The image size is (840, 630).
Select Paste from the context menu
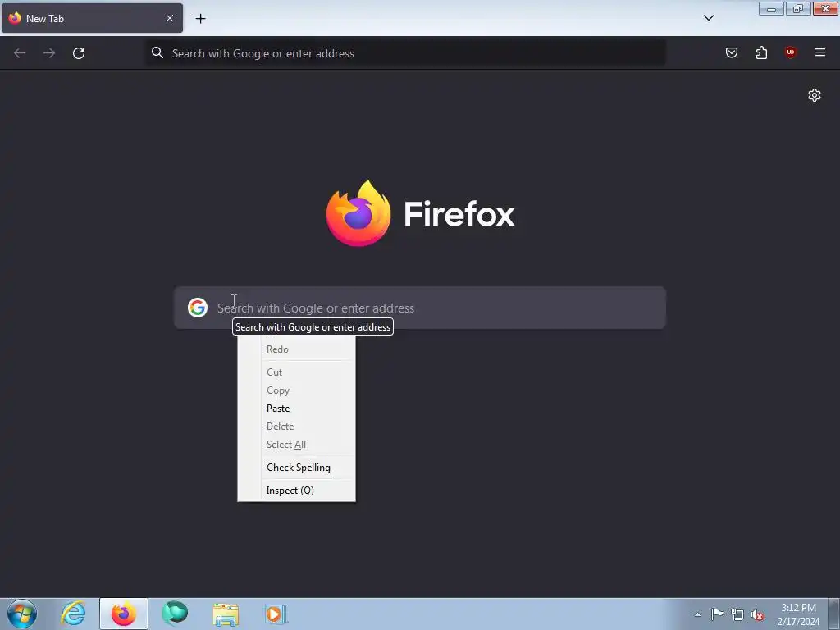coord(296,409)
